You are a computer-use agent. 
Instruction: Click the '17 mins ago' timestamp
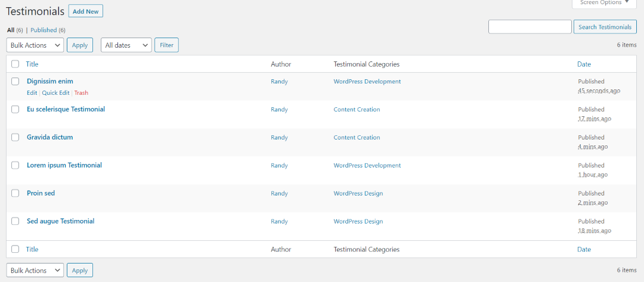(595, 119)
